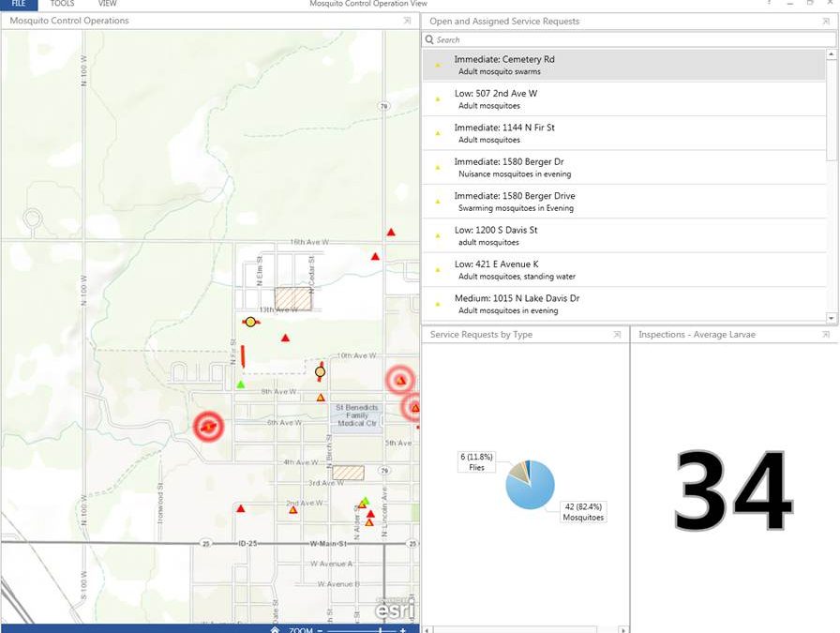Click the yellow triangle icon beside Cemetery Rd
Screen dimensions: 840x633
(438, 66)
